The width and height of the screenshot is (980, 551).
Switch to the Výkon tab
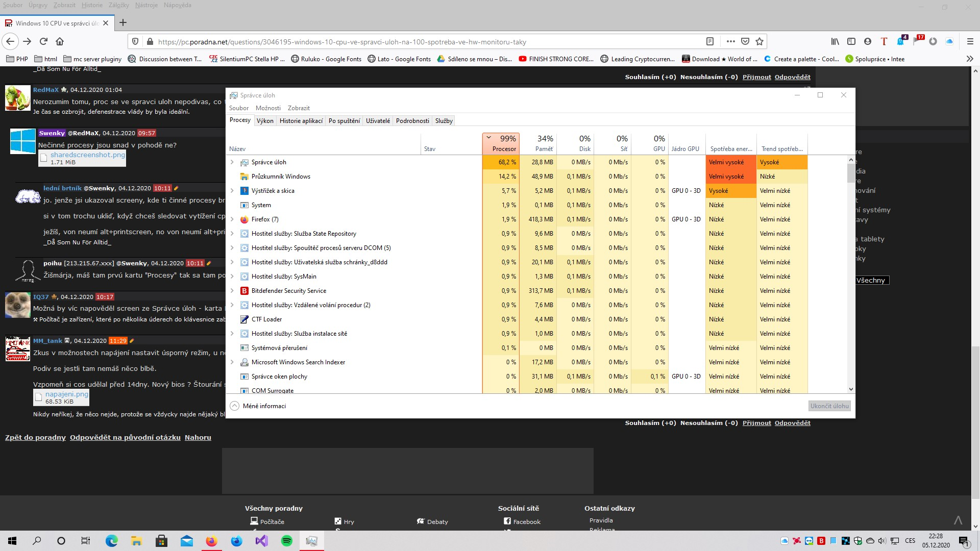265,121
